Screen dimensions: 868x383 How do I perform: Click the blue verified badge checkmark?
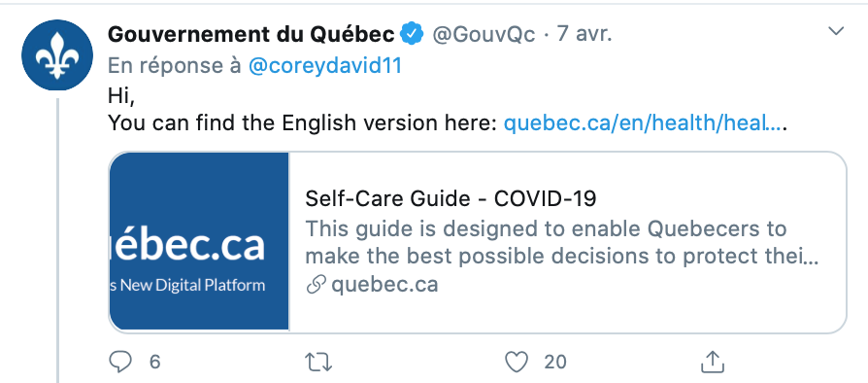tap(413, 34)
